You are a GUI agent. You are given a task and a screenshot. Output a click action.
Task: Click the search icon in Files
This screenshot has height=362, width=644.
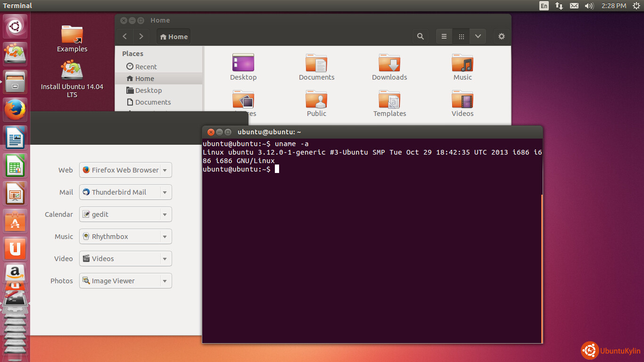(x=421, y=36)
